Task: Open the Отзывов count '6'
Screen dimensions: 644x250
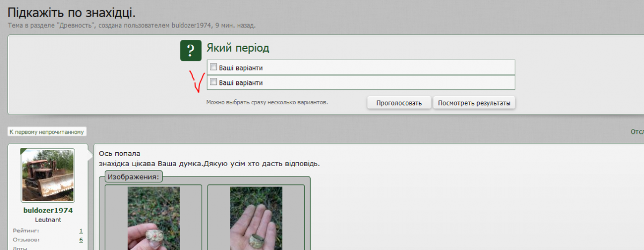Action: click(81, 240)
